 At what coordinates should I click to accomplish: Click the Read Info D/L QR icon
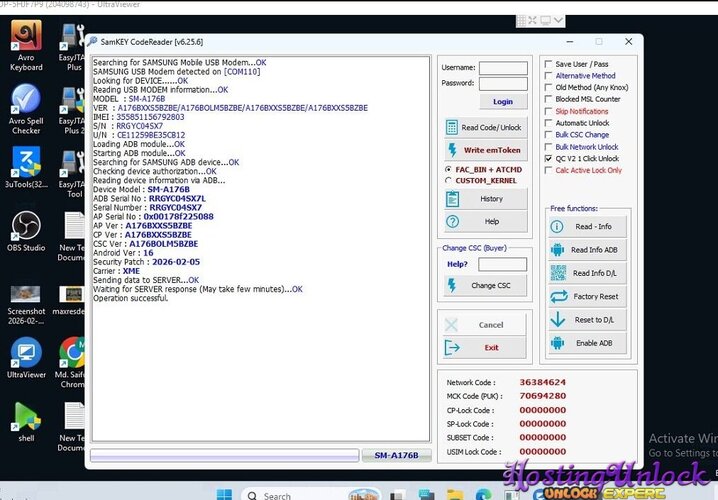pos(558,273)
